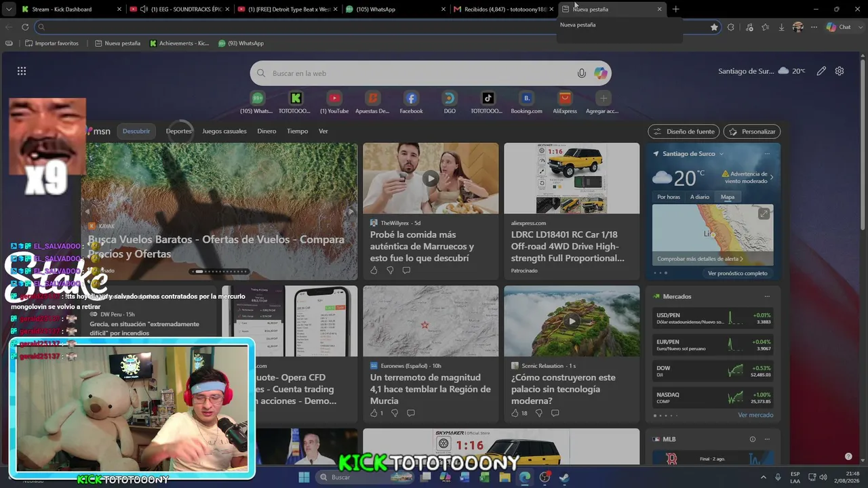
Task: Open the Booking.com quick link shortcut
Action: (x=526, y=103)
